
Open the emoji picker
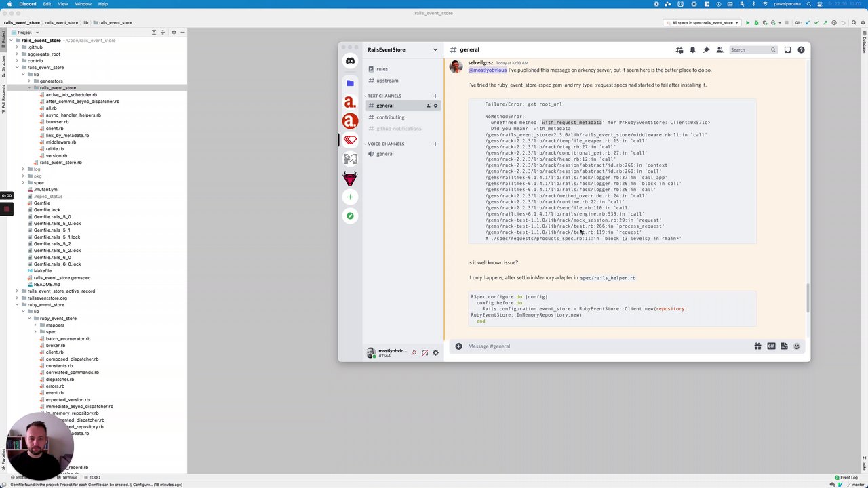tap(797, 346)
